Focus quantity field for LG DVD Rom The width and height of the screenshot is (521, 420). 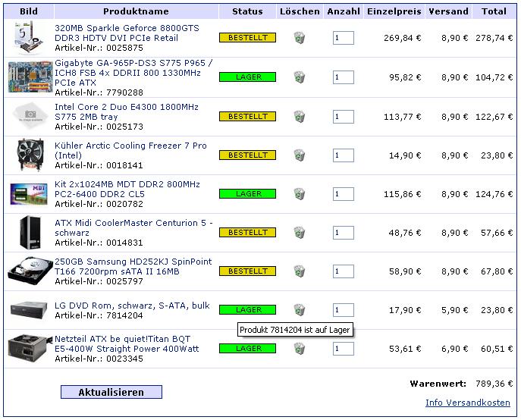(344, 310)
